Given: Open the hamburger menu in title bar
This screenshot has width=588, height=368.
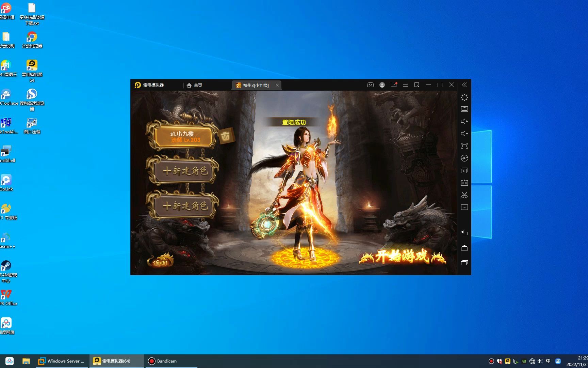Looking at the screenshot, I should coord(405,85).
